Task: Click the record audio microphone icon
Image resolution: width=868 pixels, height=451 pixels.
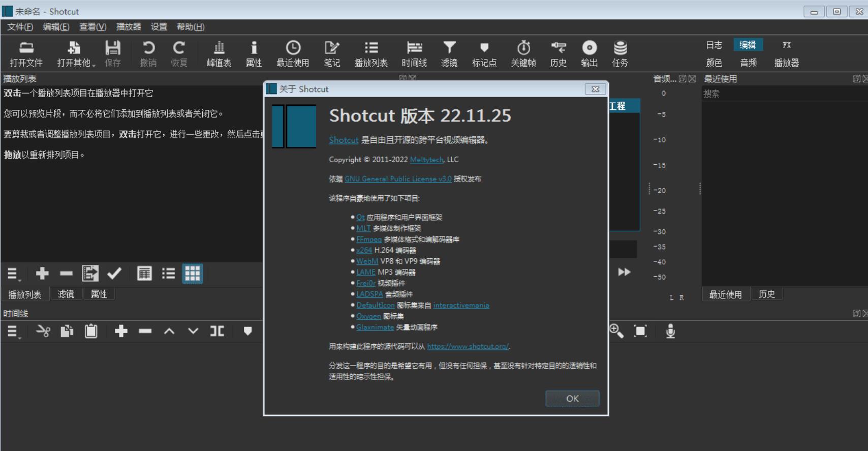Action: click(670, 332)
